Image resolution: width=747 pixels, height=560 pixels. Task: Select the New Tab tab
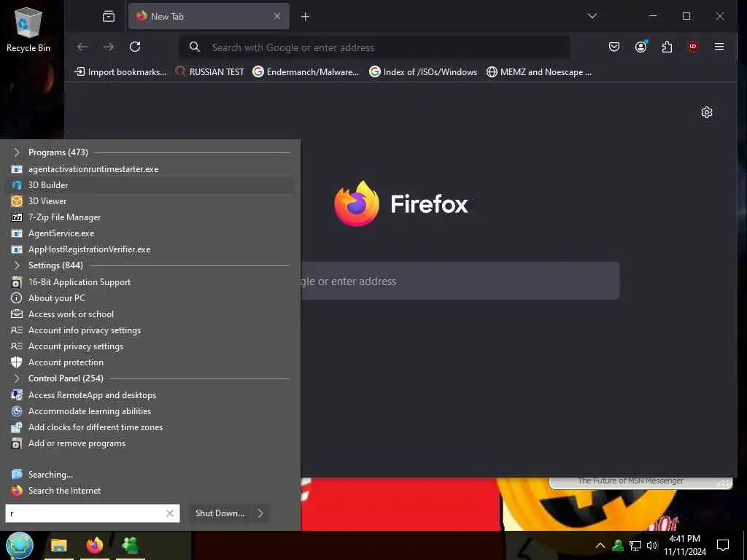209,16
